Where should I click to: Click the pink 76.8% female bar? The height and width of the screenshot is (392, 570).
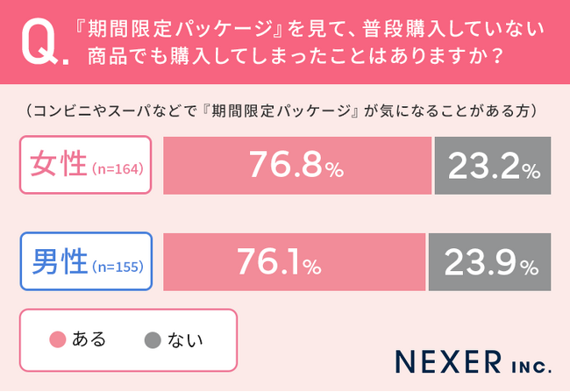[296, 165]
